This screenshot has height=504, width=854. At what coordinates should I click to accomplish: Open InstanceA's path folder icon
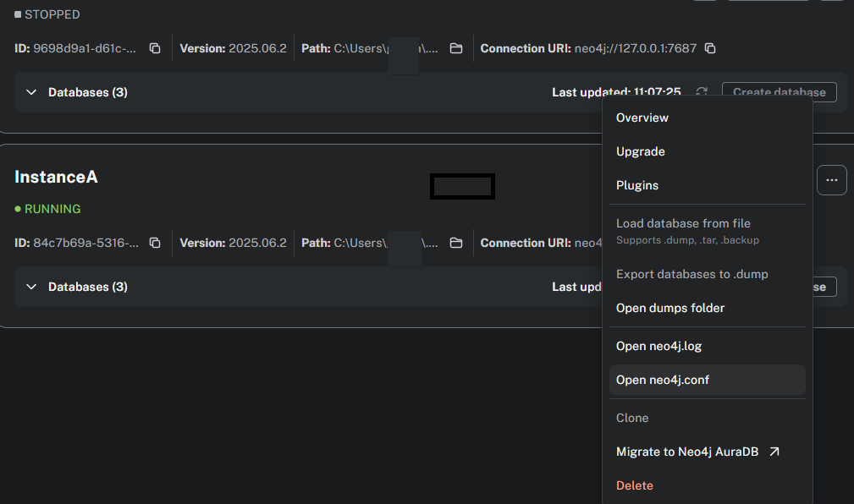click(456, 243)
